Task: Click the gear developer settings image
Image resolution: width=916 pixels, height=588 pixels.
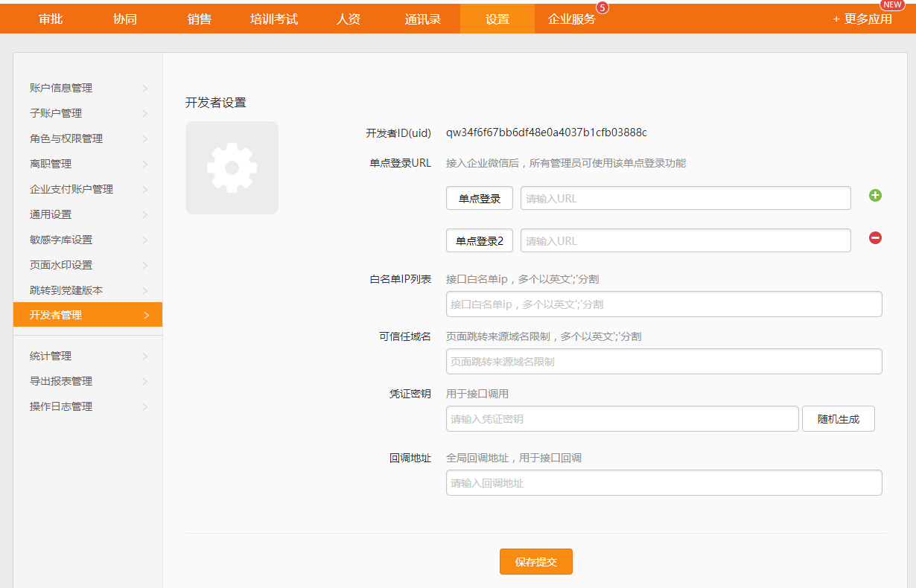Action: coord(232,168)
